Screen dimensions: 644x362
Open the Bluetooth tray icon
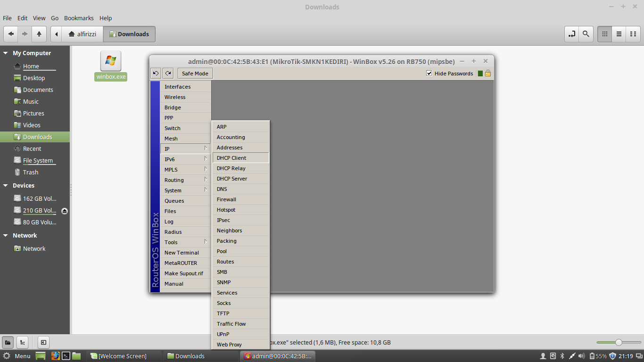562,356
